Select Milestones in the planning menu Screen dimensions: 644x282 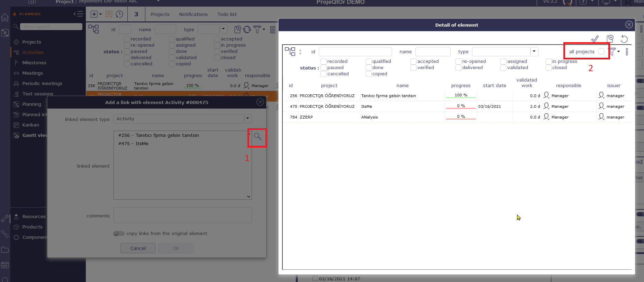pos(34,63)
